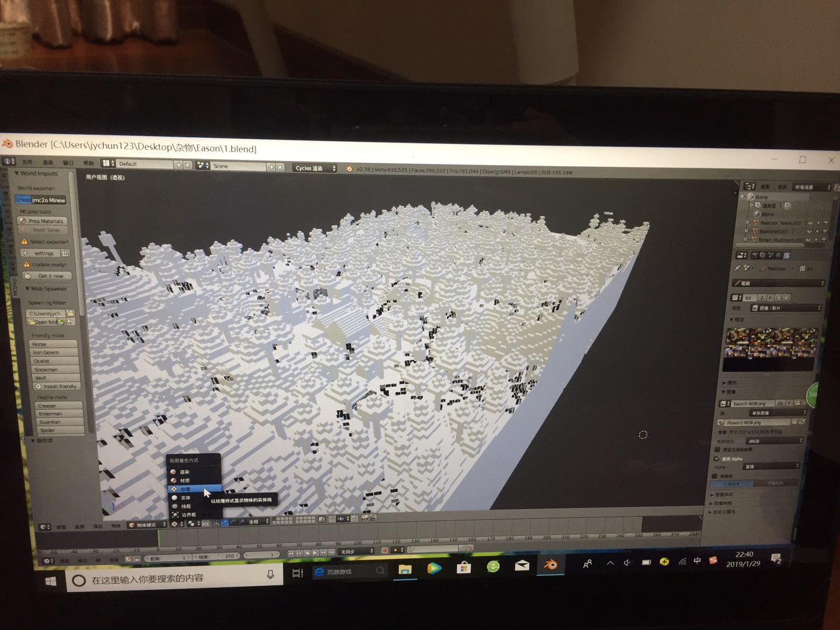Click the play animation button

tap(315, 552)
